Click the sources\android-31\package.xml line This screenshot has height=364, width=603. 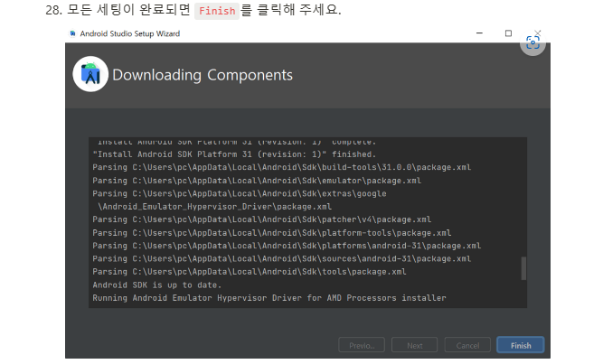coord(281,258)
